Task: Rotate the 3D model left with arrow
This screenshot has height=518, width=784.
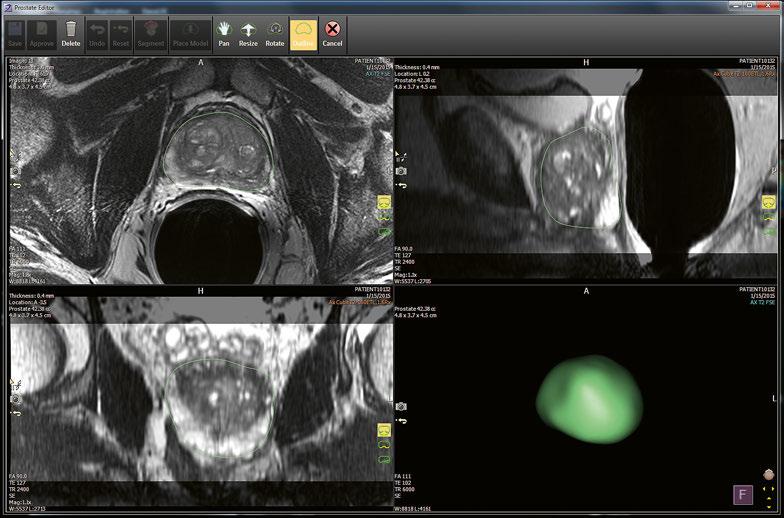Action: point(764,488)
